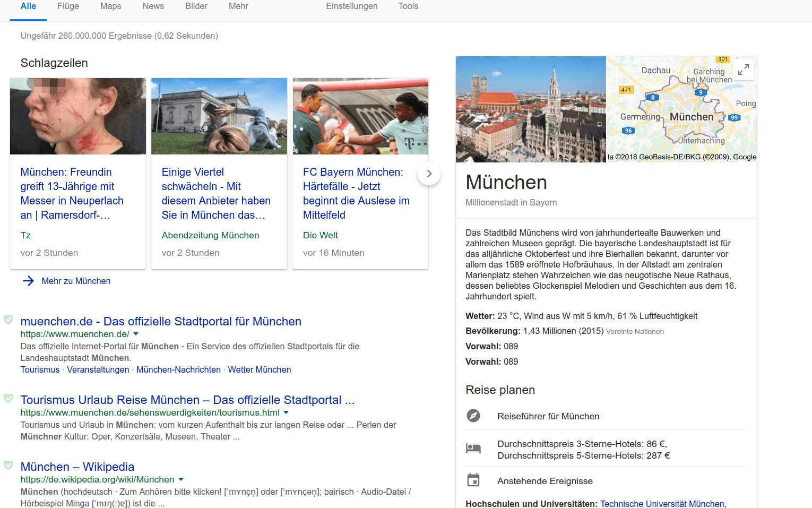
Task: Click the next arrow in the Schlagzeilen carousel
Action: (x=429, y=174)
